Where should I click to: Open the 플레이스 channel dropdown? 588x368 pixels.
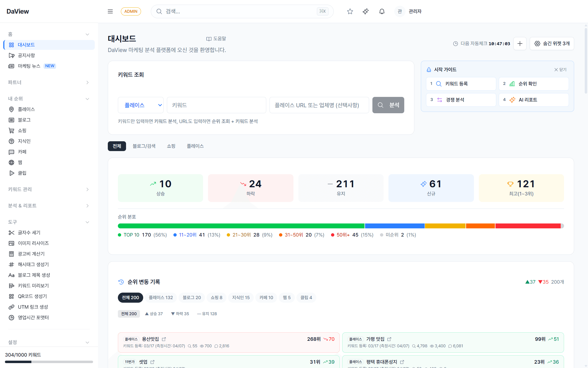coord(140,105)
